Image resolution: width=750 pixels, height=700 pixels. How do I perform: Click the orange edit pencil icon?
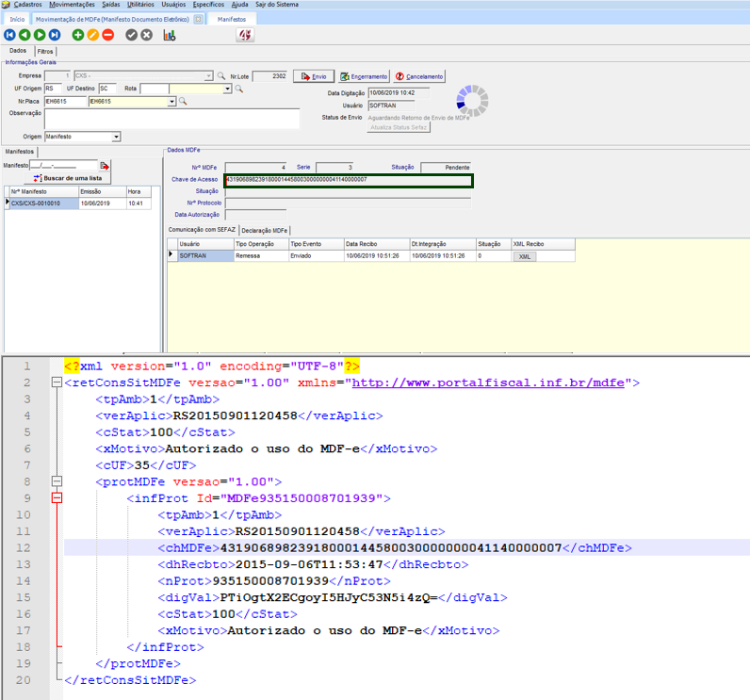[93, 35]
